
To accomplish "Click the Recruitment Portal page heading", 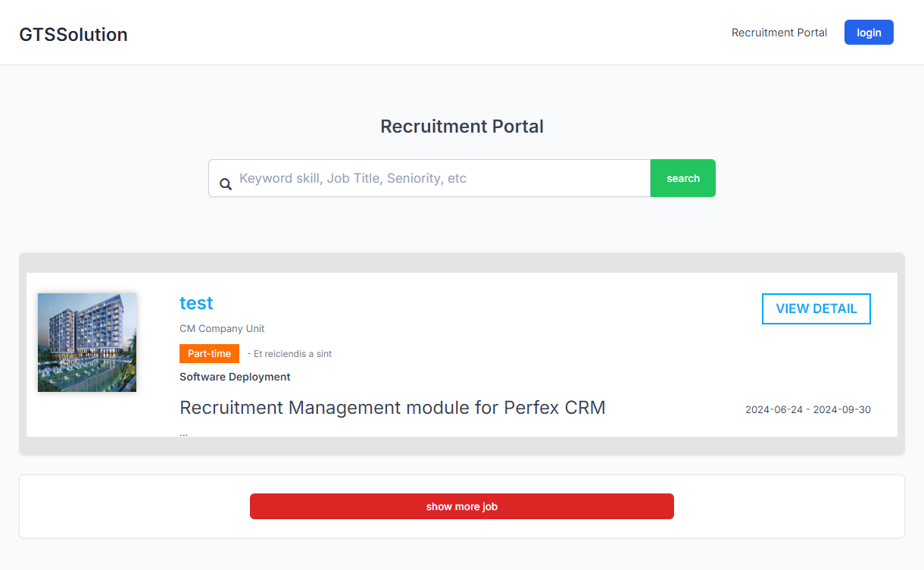I will [461, 127].
